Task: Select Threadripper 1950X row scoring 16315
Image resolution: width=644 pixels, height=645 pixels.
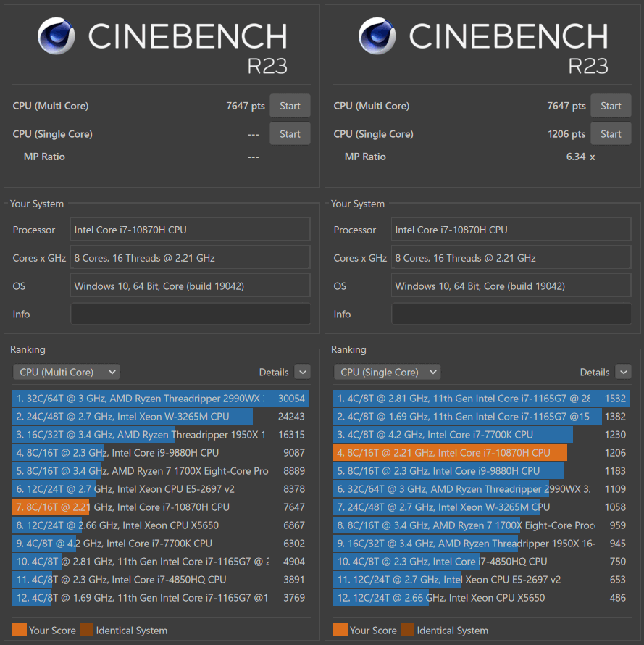Action: click(161, 434)
